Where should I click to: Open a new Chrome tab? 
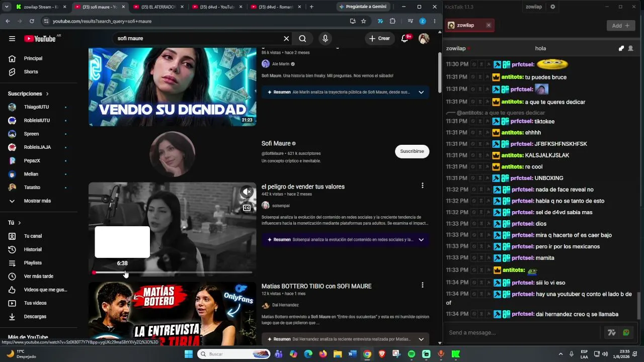pyautogui.click(x=311, y=7)
